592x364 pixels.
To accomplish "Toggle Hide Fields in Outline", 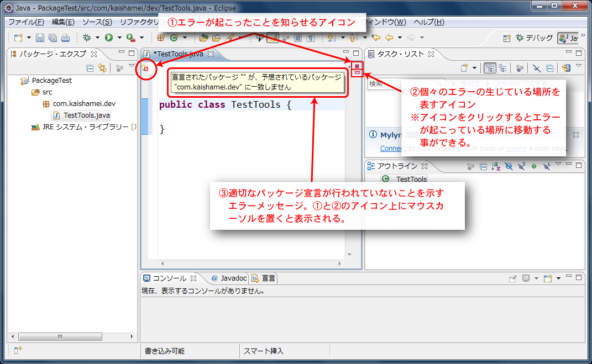I will (509, 166).
